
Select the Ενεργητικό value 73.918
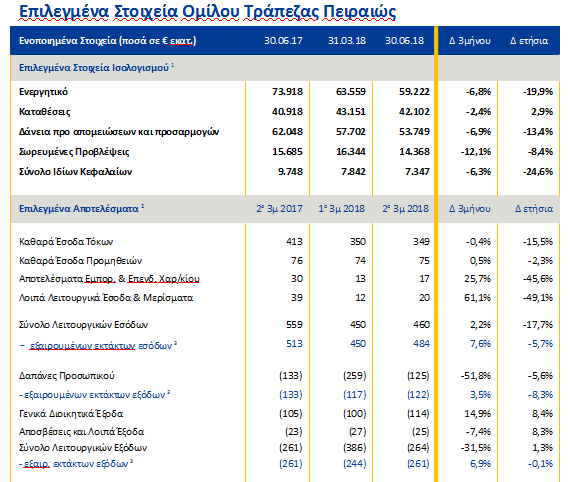point(287,92)
